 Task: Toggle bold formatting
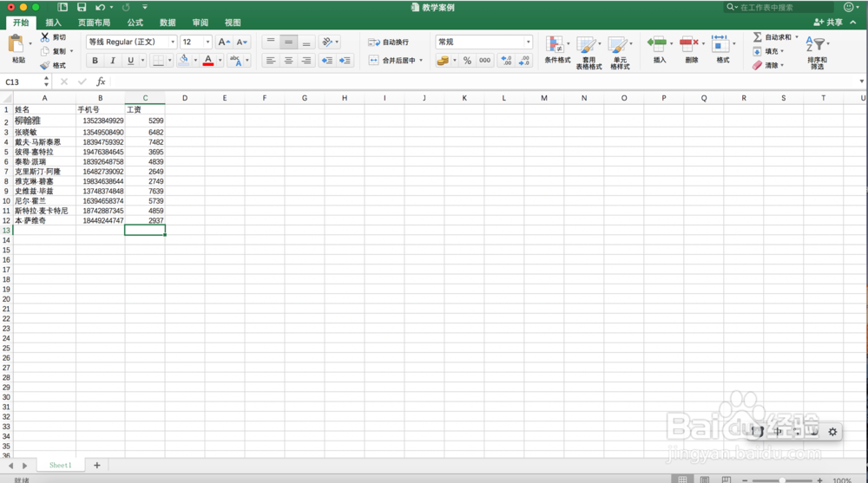pyautogui.click(x=95, y=61)
